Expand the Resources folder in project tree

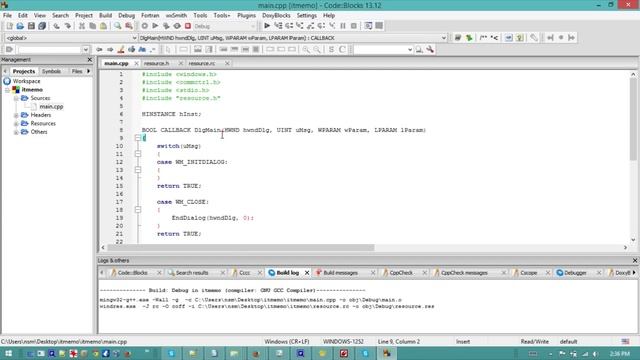pos(16,124)
